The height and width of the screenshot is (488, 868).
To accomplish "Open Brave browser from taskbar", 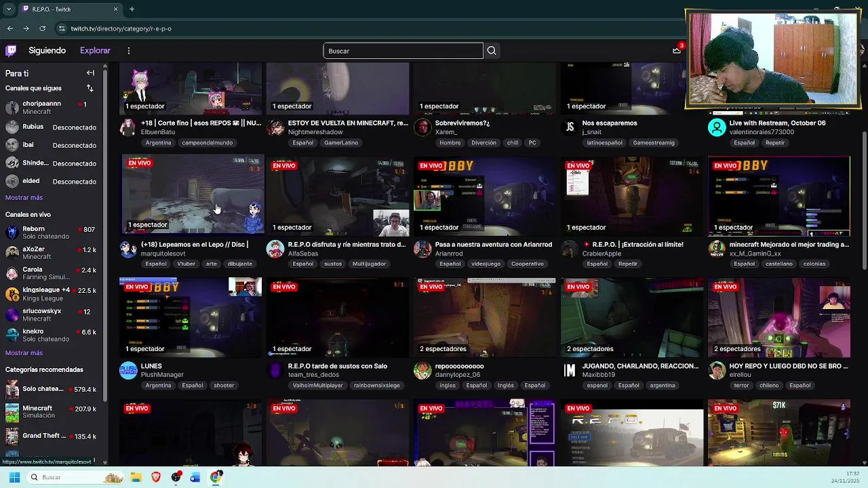I will tap(156, 477).
